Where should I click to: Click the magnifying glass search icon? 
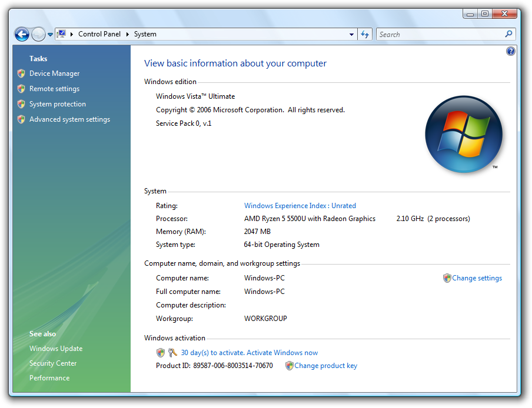pos(508,34)
